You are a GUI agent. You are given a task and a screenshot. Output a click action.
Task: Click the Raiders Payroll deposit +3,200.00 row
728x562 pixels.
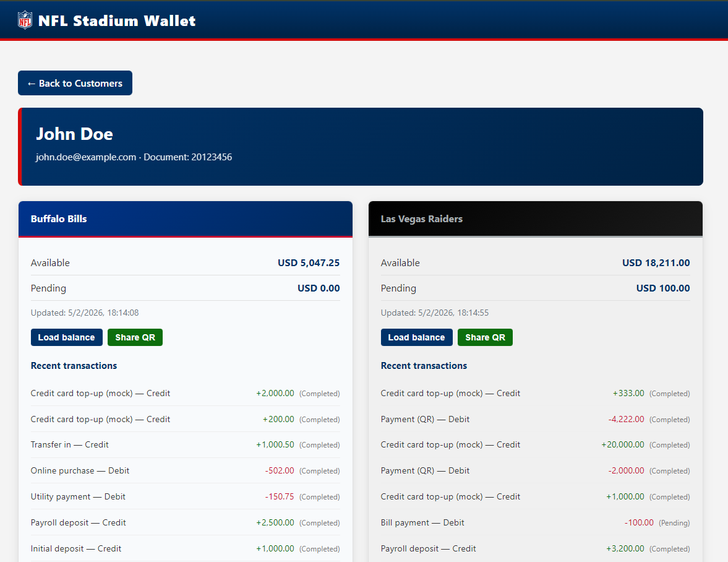point(535,548)
